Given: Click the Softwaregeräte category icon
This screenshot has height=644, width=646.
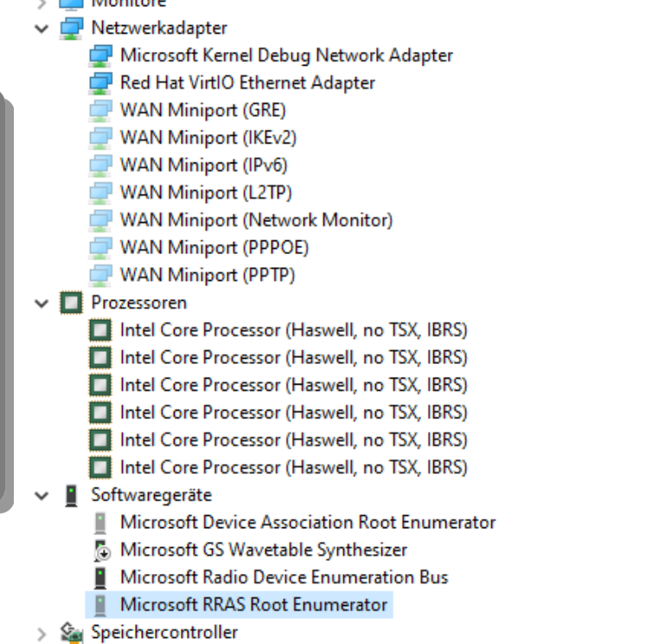Looking at the screenshot, I should (71, 495).
